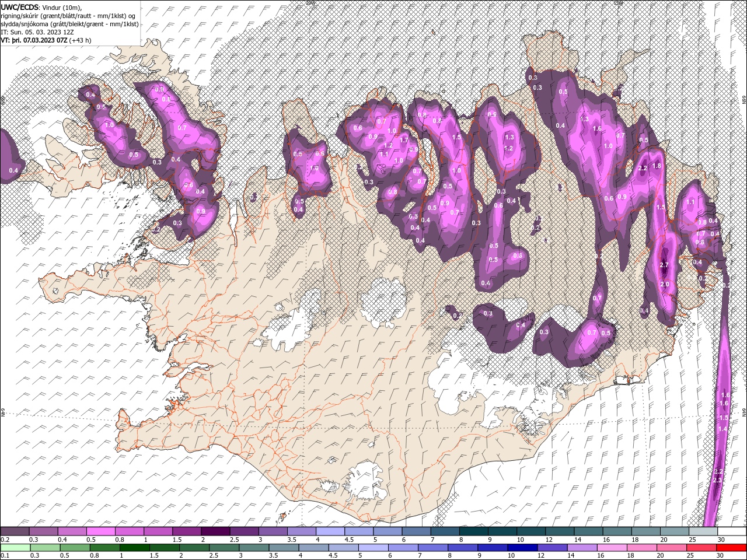Click the 'UWC/ECDS' title text
Image resolution: width=747 pixels, height=560 pixels.
(20, 7)
